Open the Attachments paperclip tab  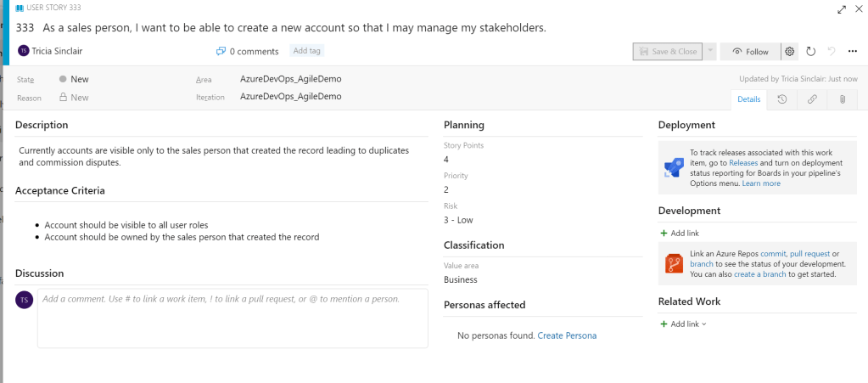842,99
